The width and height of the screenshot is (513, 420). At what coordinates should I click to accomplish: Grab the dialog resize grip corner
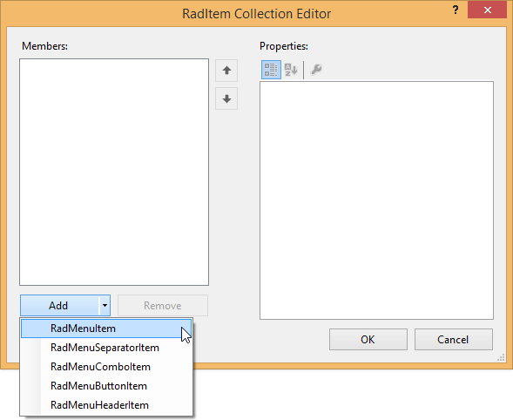(x=501, y=357)
